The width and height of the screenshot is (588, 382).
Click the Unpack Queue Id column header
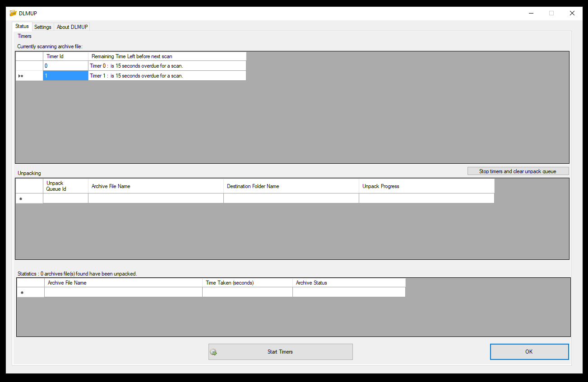(65, 186)
